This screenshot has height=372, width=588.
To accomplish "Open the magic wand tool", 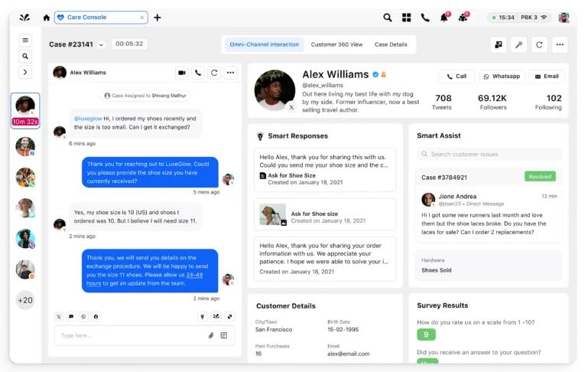I will tap(519, 44).
